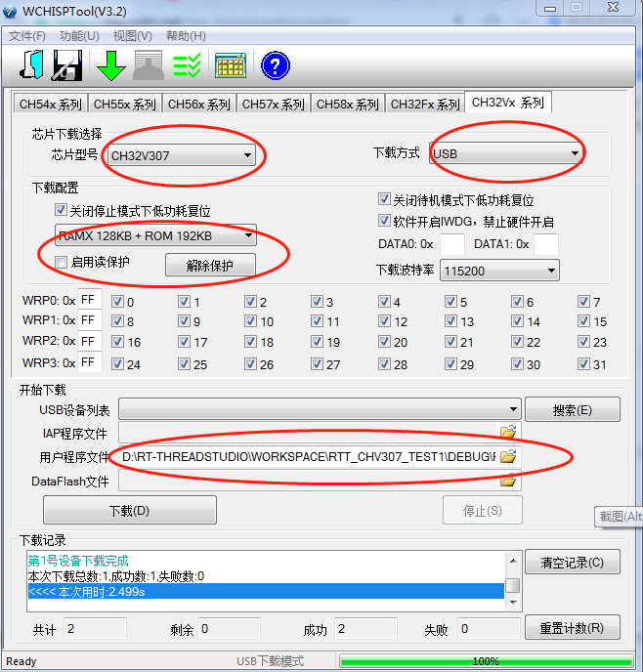Switch to CH58x 系列 tab
The height and width of the screenshot is (672, 643).
[347, 105]
